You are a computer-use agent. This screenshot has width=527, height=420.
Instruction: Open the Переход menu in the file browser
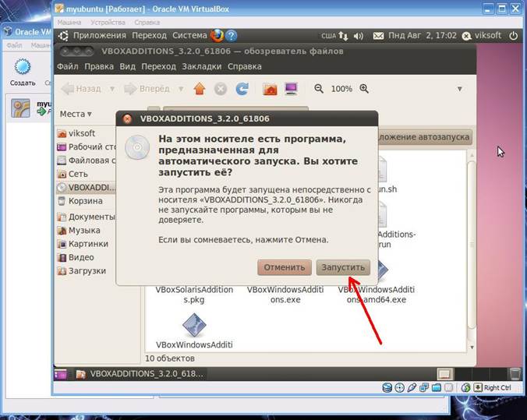pyautogui.click(x=158, y=66)
